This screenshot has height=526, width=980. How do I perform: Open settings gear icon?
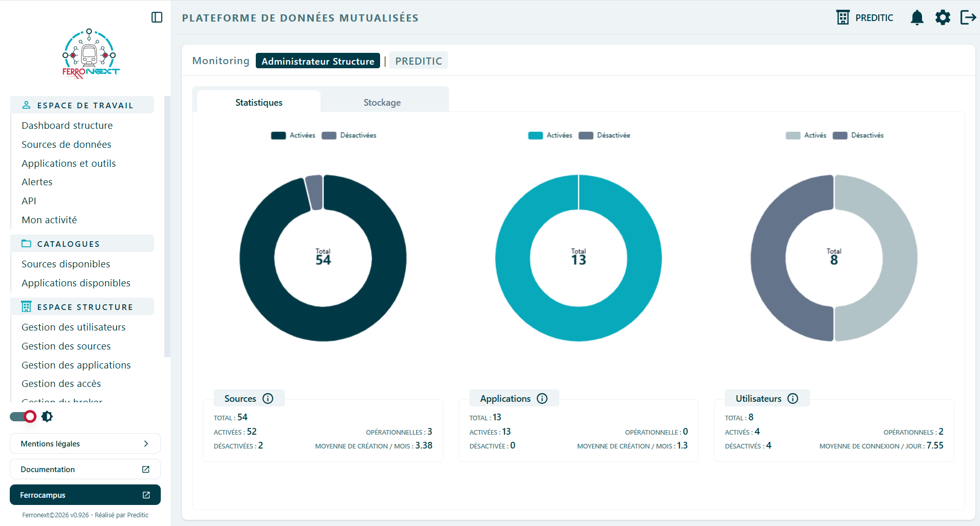tap(943, 17)
